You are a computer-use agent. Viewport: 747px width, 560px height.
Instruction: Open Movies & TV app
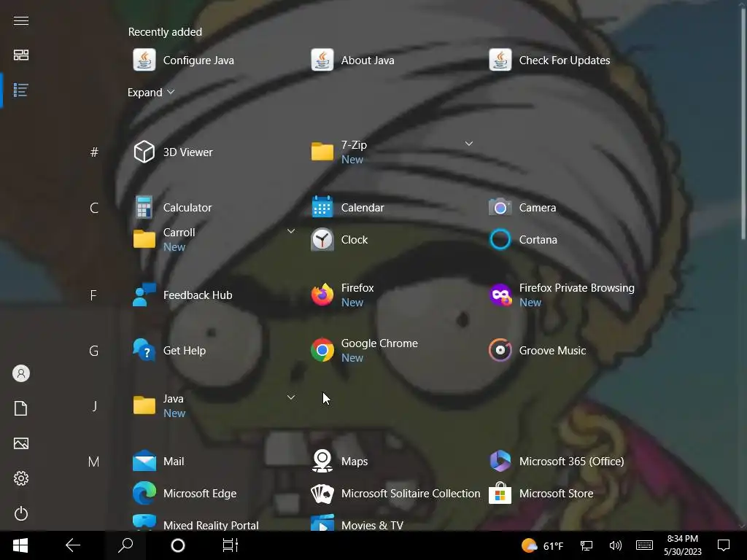[x=357, y=523]
